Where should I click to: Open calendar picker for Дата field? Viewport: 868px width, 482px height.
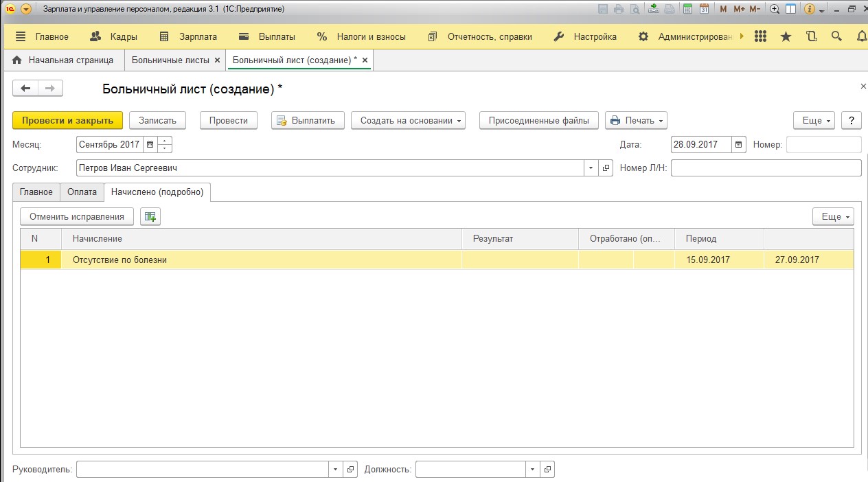tap(738, 145)
